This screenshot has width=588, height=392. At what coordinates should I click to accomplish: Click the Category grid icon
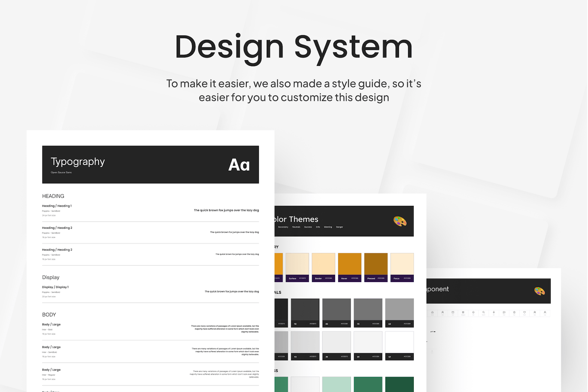(463, 313)
